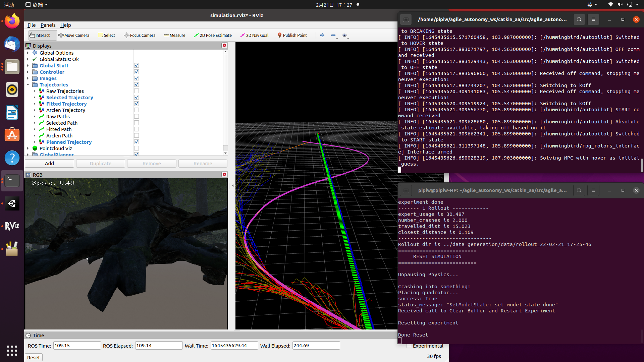Click the blue plus add-tool icon
Image resolution: width=644 pixels, height=362 pixels.
tap(322, 35)
